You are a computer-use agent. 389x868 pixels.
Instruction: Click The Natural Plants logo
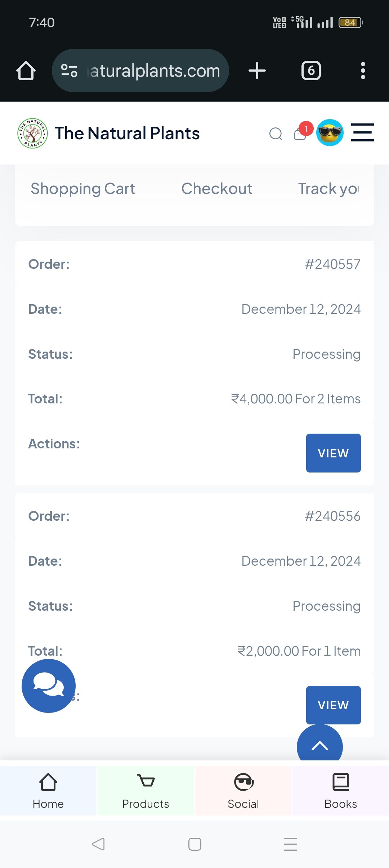click(33, 134)
